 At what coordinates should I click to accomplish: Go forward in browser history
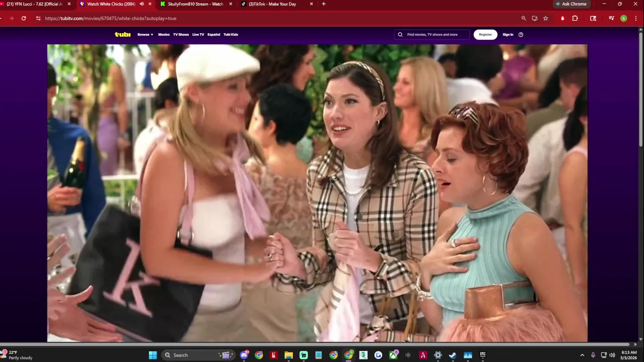(x=11, y=18)
